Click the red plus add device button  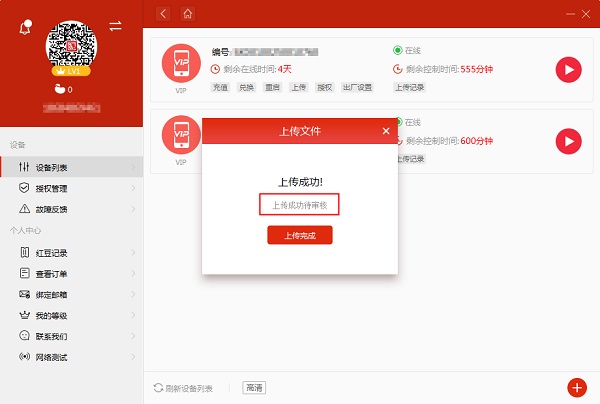click(577, 388)
